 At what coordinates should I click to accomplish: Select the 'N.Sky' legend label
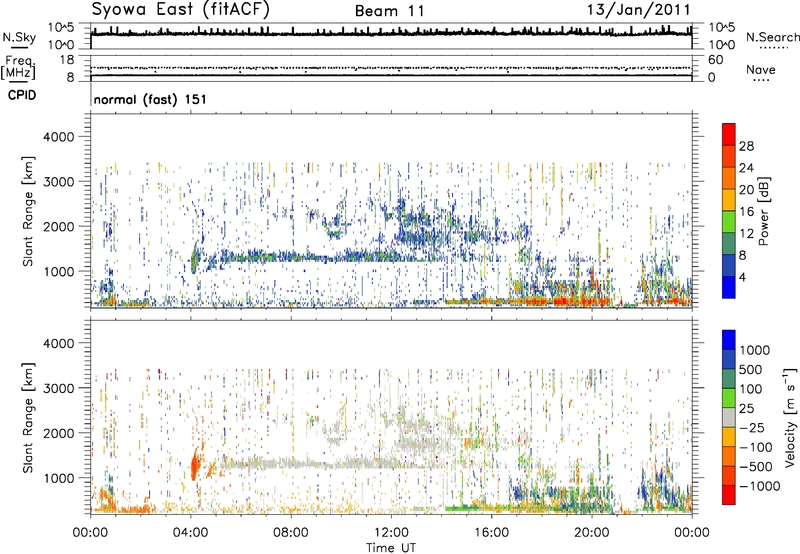(19, 37)
